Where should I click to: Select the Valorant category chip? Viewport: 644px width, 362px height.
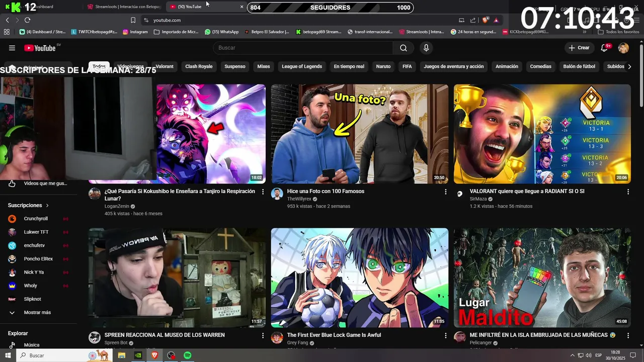tap(165, 66)
